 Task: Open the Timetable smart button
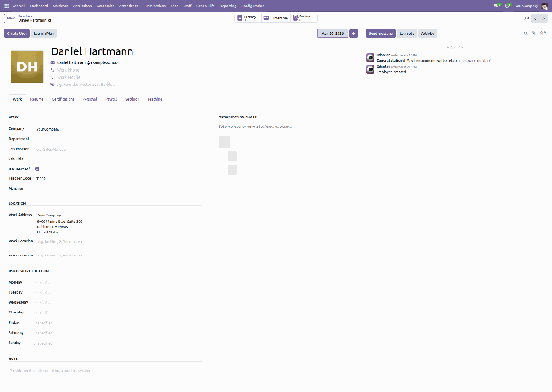[276, 18]
